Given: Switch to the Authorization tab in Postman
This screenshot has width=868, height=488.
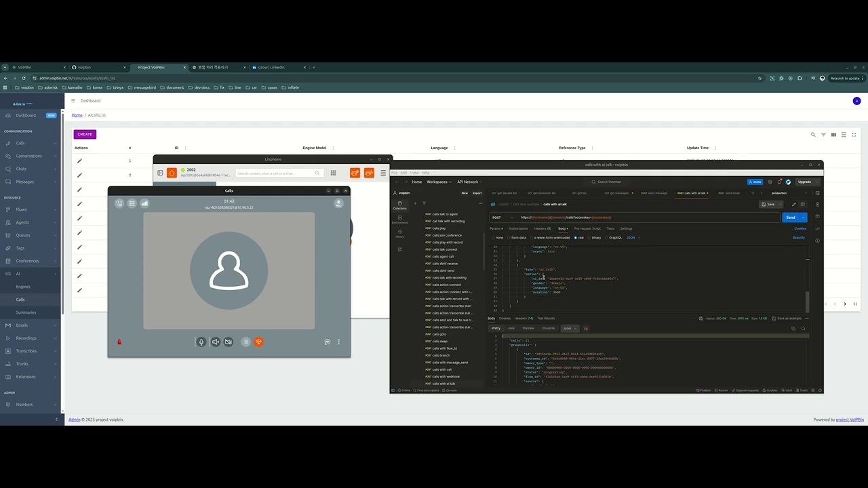Looking at the screenshot, I should 518,228.
